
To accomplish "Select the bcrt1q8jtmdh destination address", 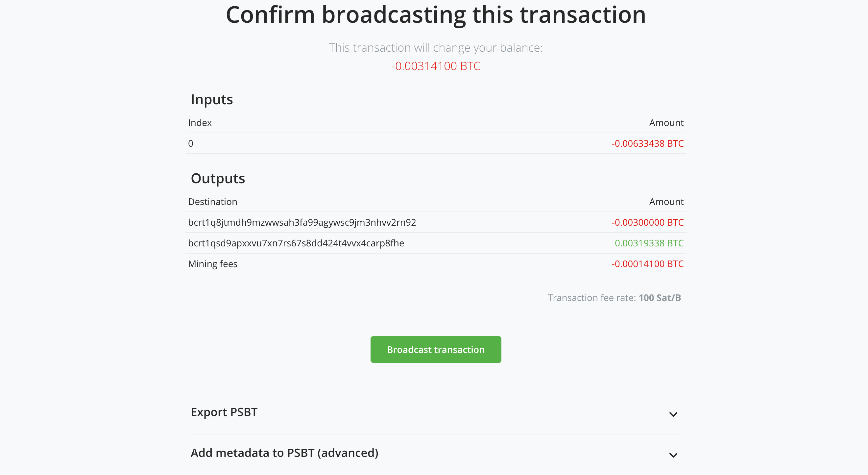I will pos(302,222).
